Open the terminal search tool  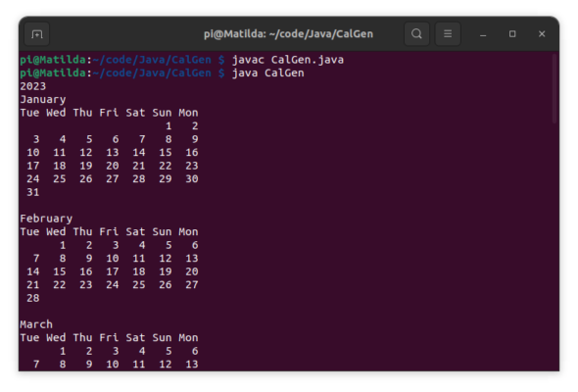(x=416, y=34)
